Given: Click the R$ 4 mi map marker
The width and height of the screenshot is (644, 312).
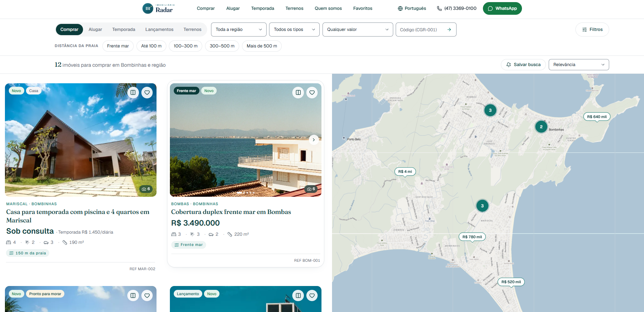Looking at the screenshot, I should point(405,172).
